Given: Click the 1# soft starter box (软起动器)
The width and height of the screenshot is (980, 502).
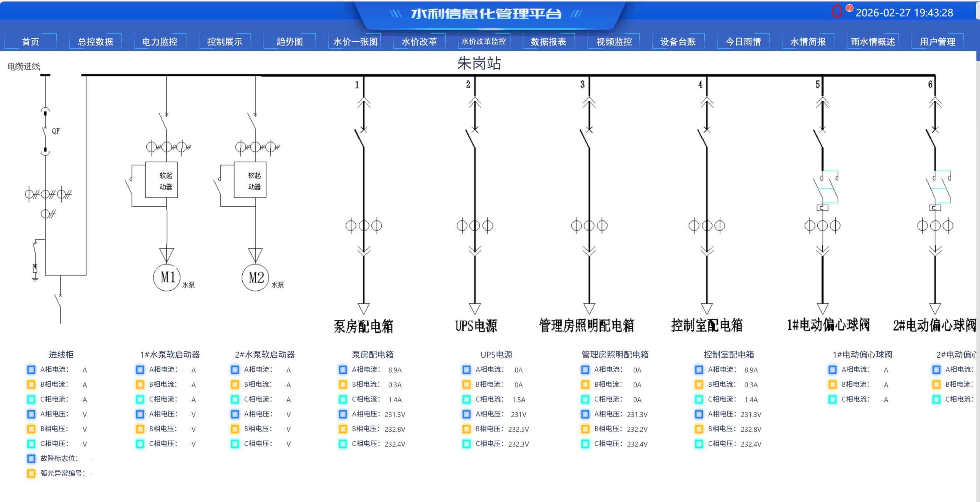Looking at the screenshot, I should [161, 180].
